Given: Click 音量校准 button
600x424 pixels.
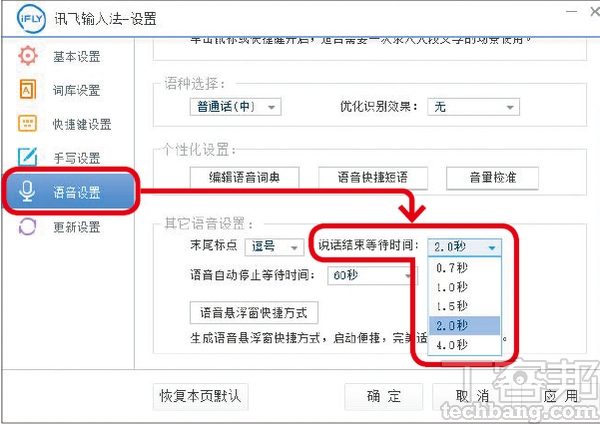Looking at the screenshot, I should coord(492,178).
